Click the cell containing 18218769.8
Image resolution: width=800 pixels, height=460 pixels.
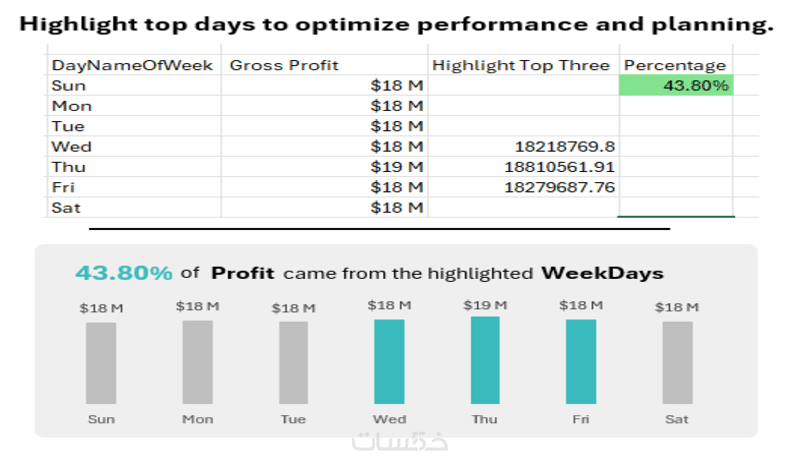pyautogui.click(x=523, y=147)
